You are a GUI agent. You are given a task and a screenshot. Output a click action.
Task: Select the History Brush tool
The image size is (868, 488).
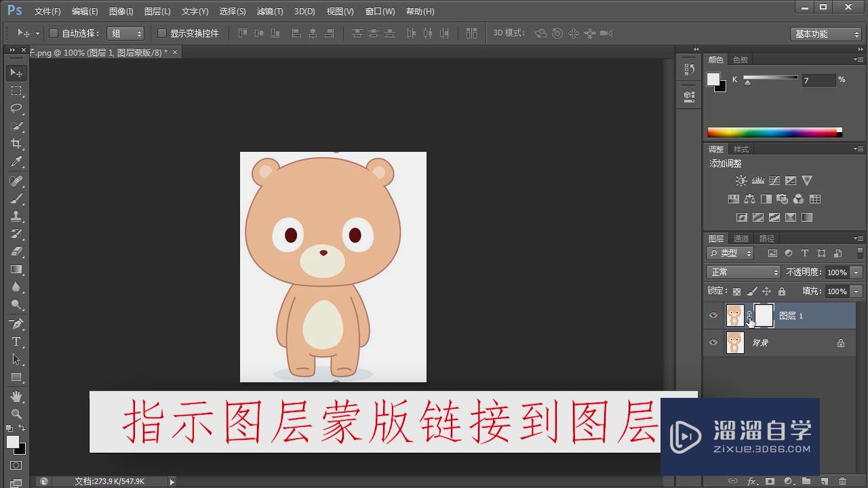click(16, 234)
